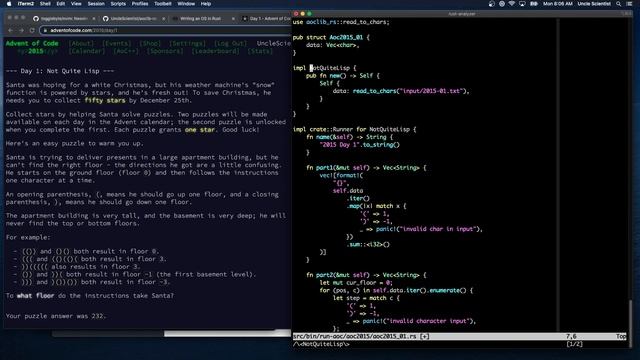The image size is (640, 360).
Task: Open the Session menu
Action: 96,4
